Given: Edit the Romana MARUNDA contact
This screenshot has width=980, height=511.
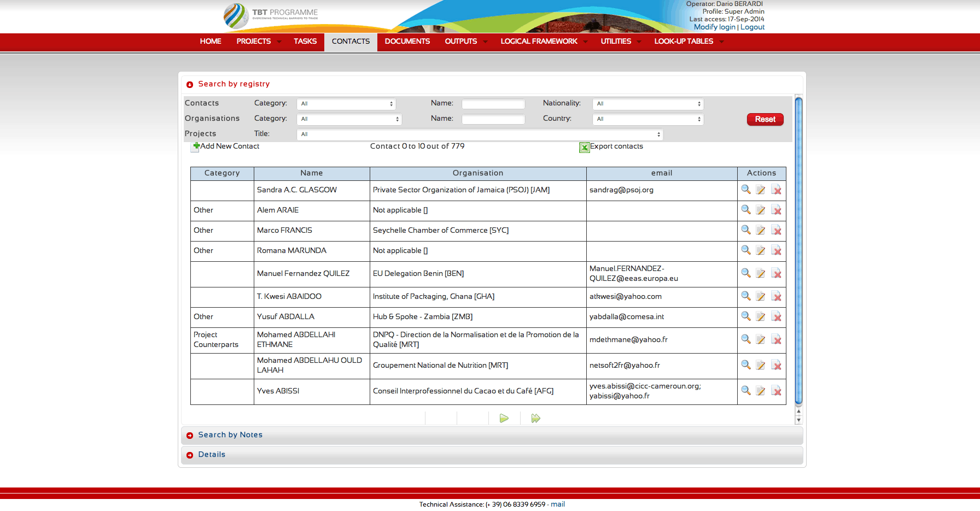Looking at the screenshot, I should [761, 250].
